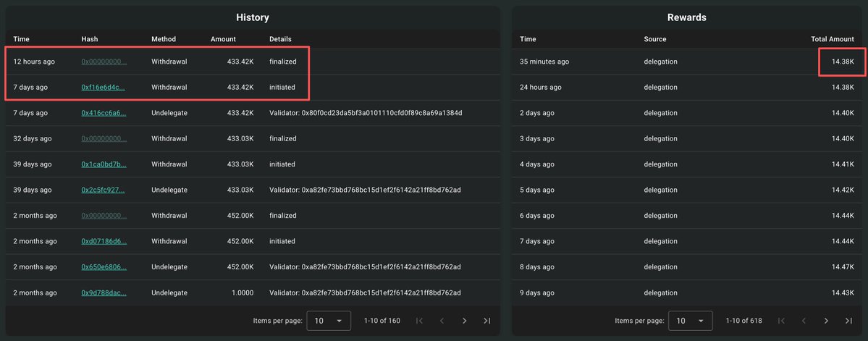Open transaction hash 0x9d788dac link
868x341 pixels.
pyautogui.click(x=104, y=292)
